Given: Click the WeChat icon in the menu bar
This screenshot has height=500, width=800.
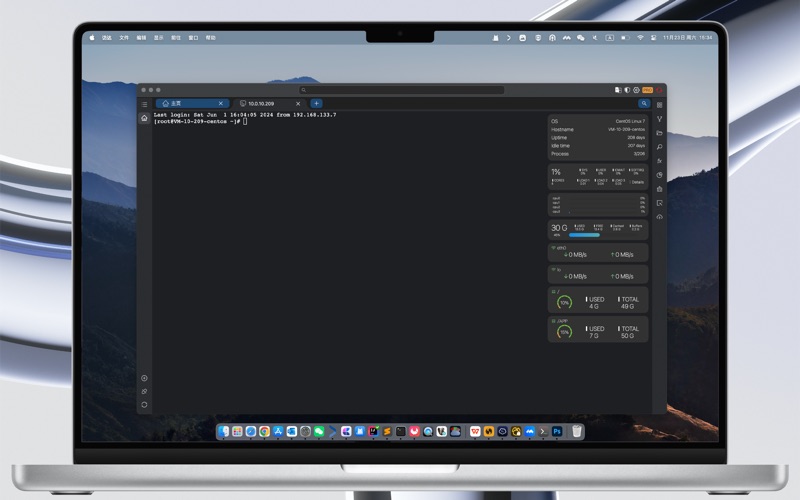Looking at the screenshot, I should [x=581, y=38].
